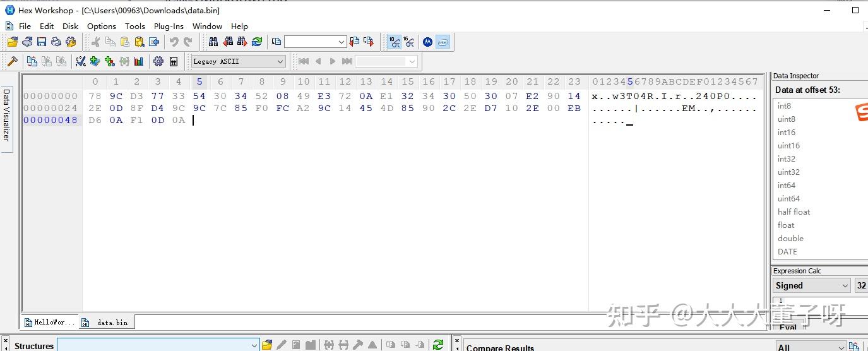
Task: Click the column 5 header
Action: click(199, 81)
